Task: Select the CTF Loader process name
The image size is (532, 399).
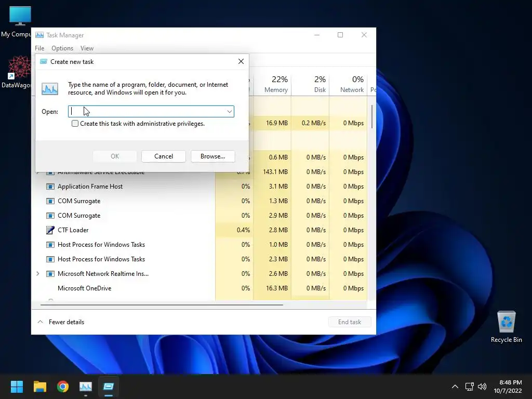Action: 73,230
